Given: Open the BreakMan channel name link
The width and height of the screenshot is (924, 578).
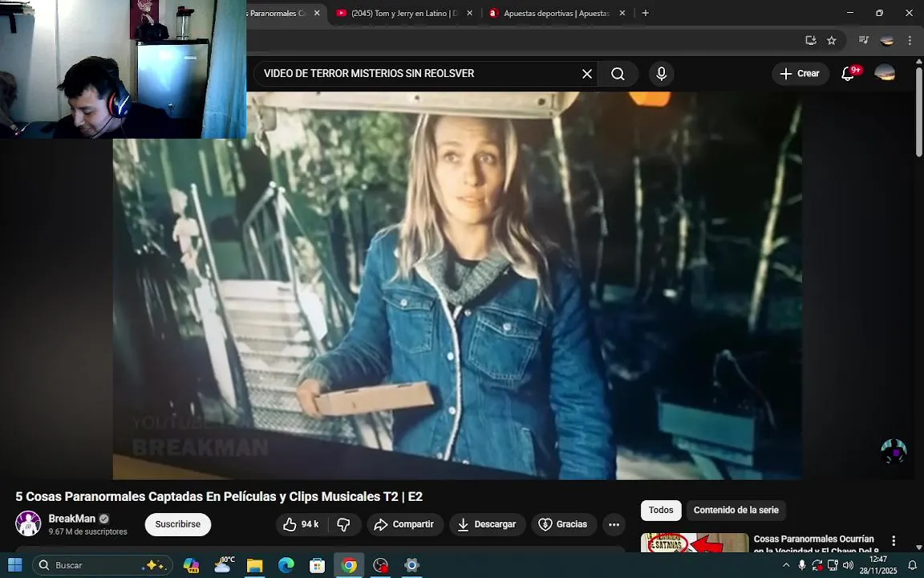Looking at the screenshot, I should pyautogui.click(x=72, y=519).
